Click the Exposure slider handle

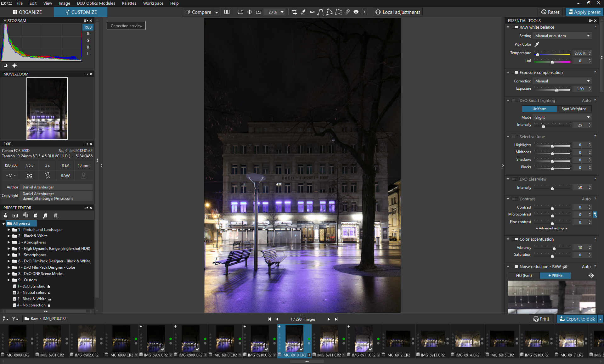click(556, 90)
